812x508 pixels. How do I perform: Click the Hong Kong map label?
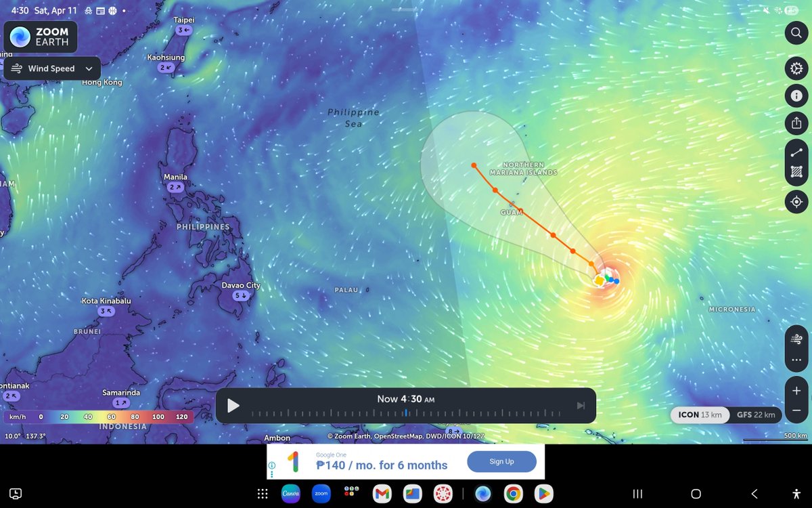click(102, 82)
